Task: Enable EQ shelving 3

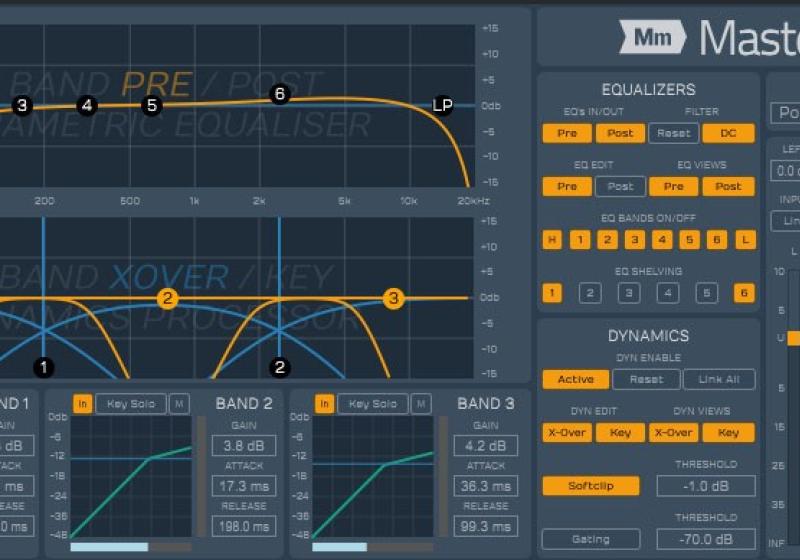Action: pos(629,293)
